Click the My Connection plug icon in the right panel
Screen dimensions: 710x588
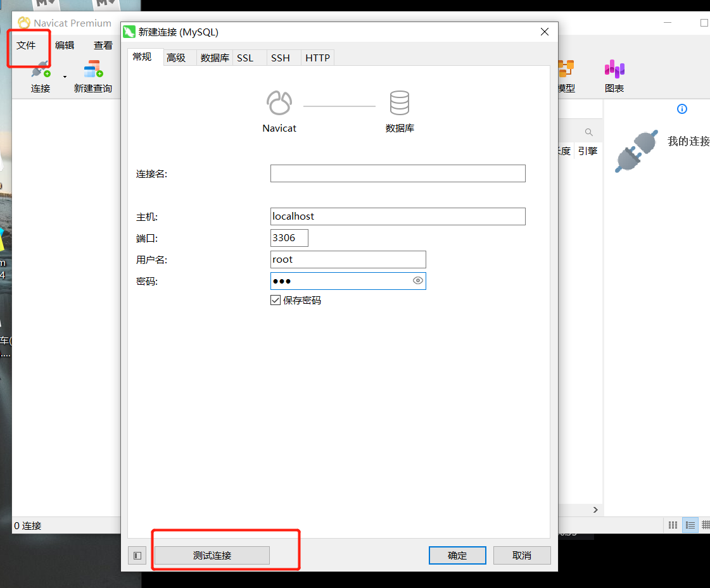pyautogui.click(x=636, y=151)
